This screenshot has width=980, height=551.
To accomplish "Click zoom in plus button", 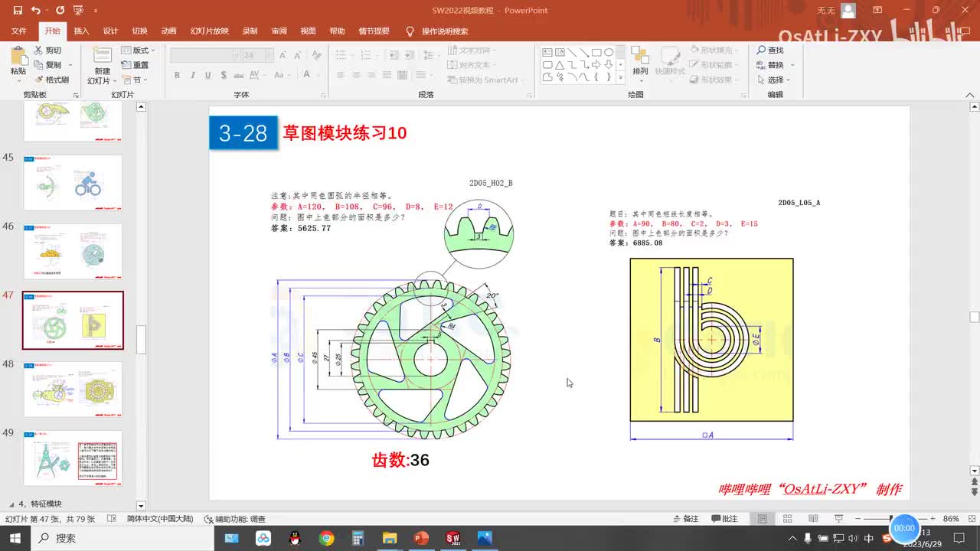I will coord(932,519).
